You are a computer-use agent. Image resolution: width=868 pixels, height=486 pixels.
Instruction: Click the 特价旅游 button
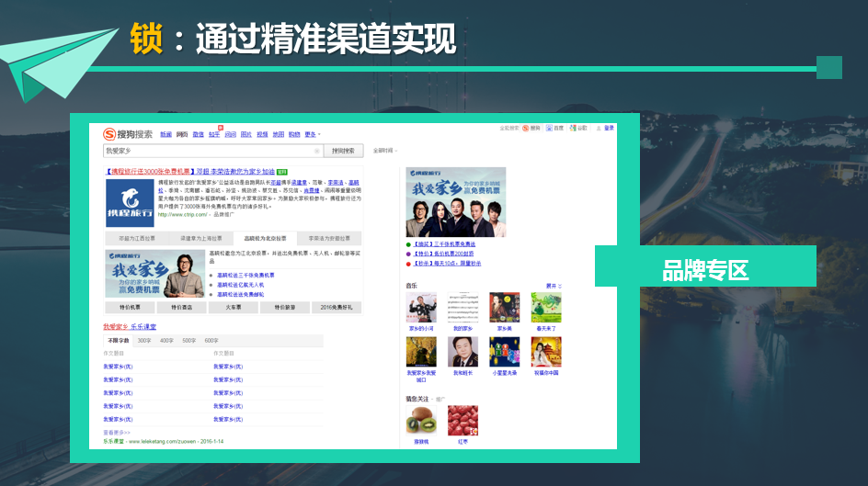click(284, 308)
